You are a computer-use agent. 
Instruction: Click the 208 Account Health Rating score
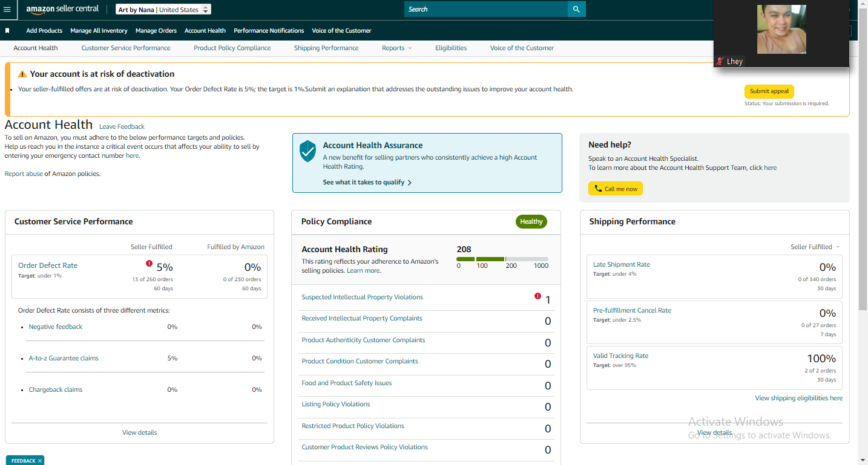tap(464, 249)
